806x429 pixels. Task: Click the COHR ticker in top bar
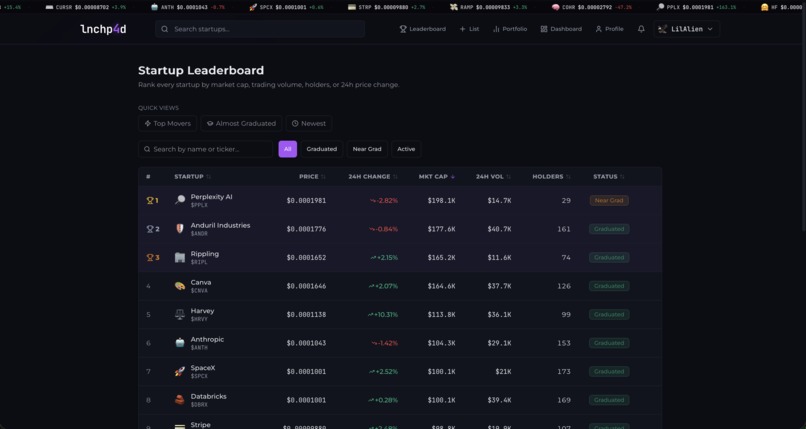pyautogui.click(x=592, y=7)
